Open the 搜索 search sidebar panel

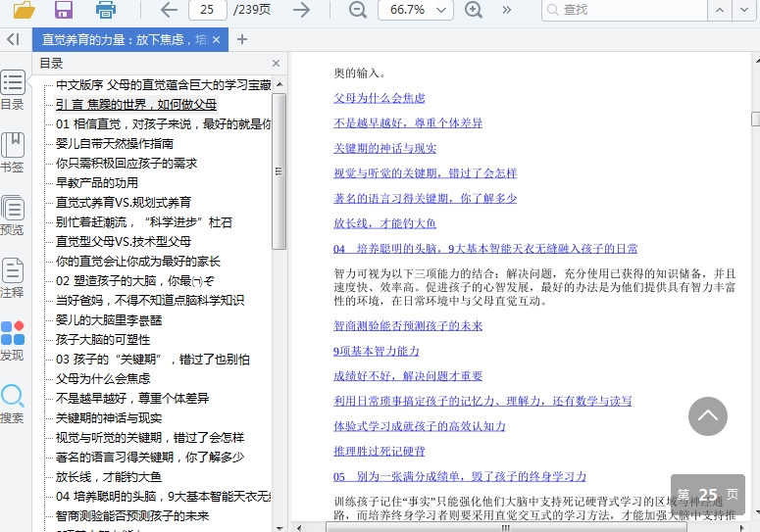coord(12,404)
